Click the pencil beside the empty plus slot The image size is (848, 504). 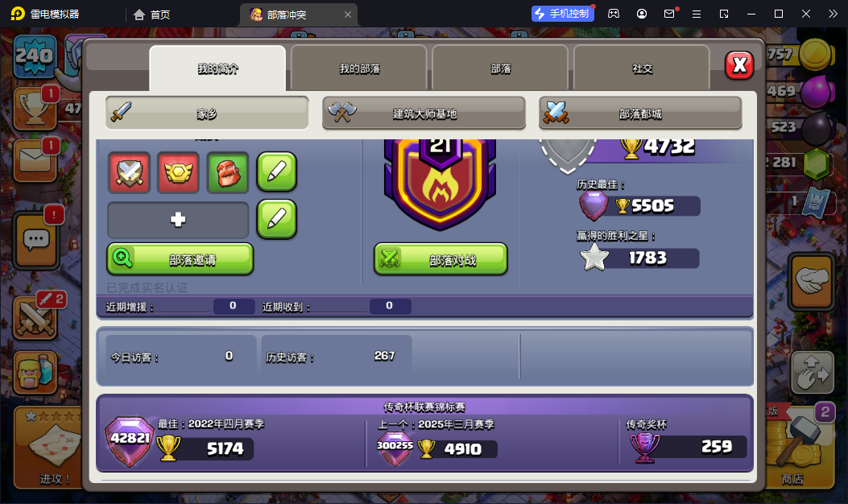coord(277,219)
